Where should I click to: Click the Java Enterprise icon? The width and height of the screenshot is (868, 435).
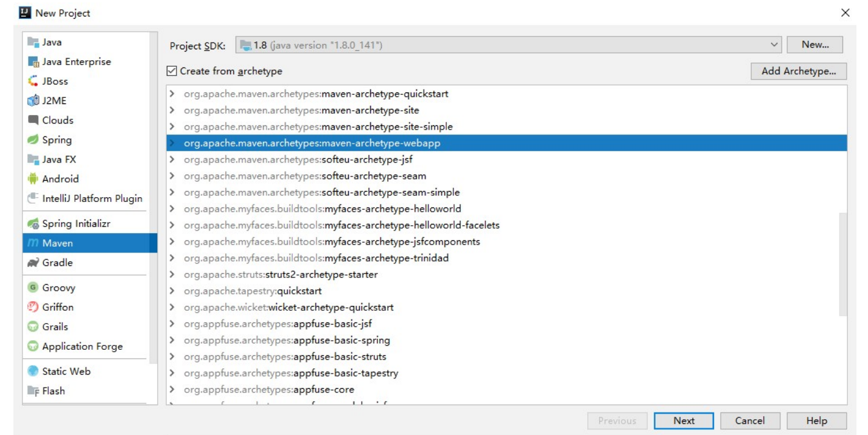click(33, 62)
